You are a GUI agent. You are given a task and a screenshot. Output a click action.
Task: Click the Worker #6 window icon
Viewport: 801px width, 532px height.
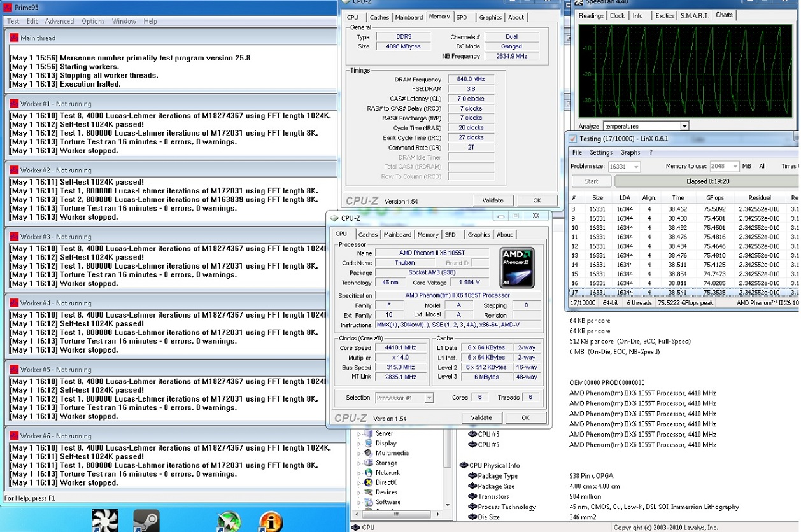pos(14,436)
